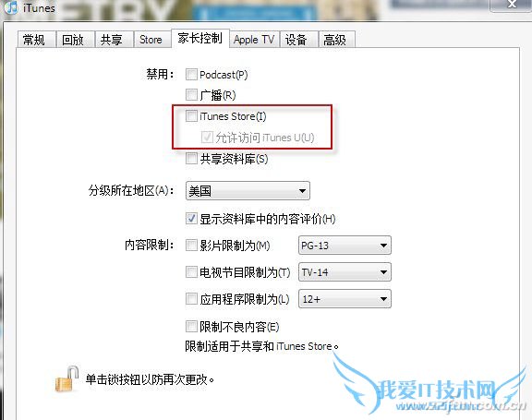Image resolution: width=532 pixels, height=420 pixels.
Task: Expand the 12+ app rating dropdown
Action: 345,299
